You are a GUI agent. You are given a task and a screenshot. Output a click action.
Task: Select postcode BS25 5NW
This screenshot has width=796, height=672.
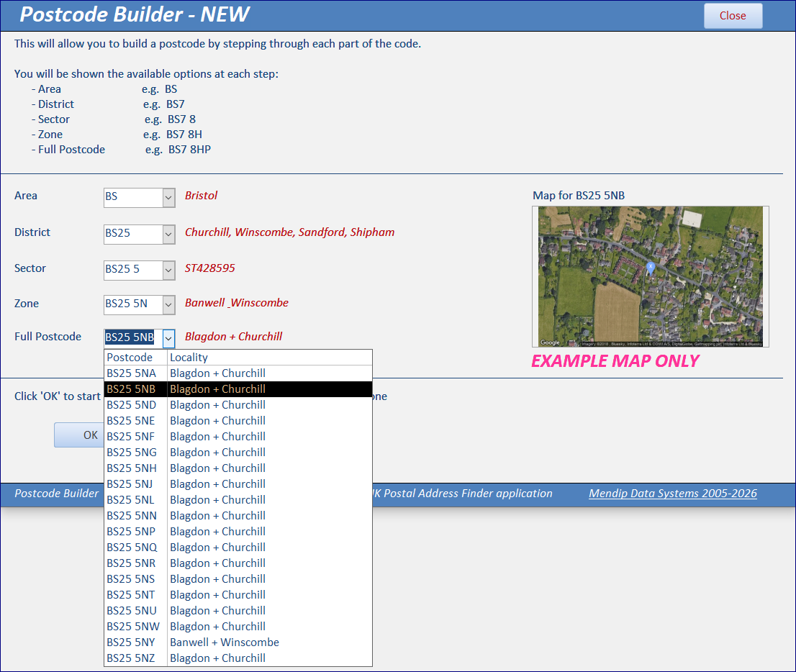click(238, 627)
